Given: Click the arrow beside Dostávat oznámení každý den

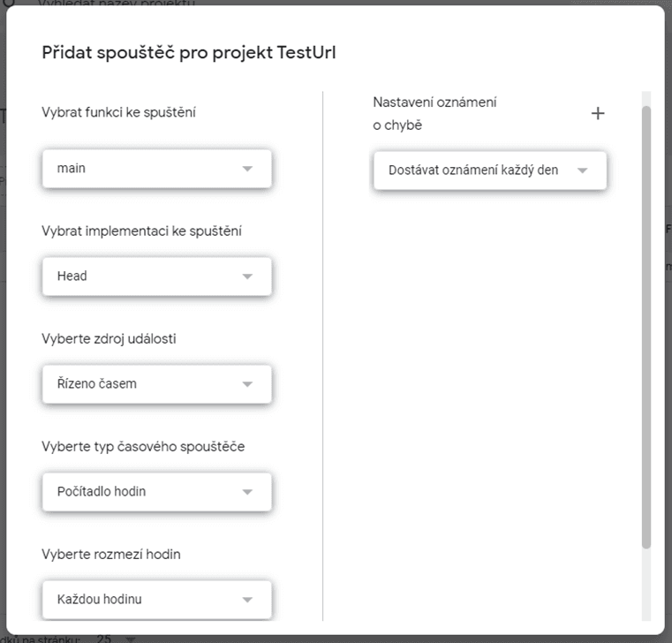Looking at the screenshot, I should tap(582, 170).
